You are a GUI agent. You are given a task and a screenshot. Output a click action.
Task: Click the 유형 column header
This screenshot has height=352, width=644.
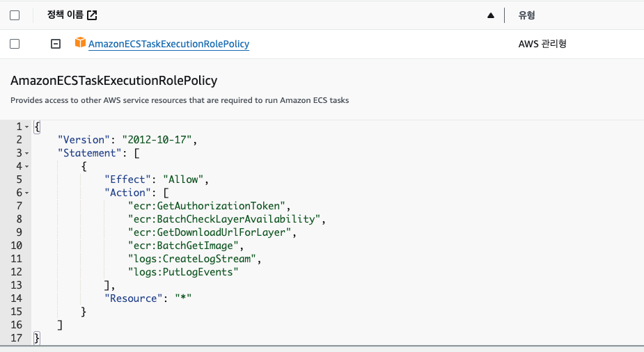click(526, 15)
